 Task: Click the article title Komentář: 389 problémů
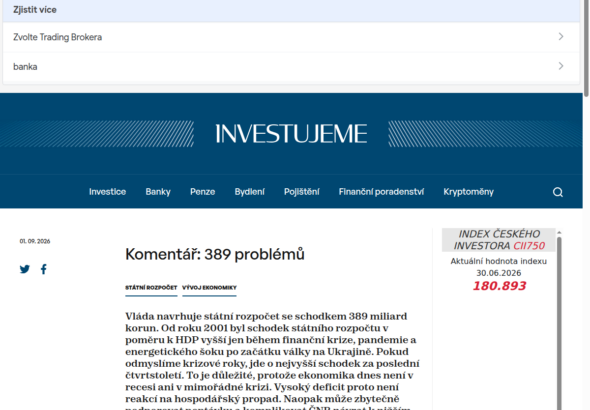(215, 254)
